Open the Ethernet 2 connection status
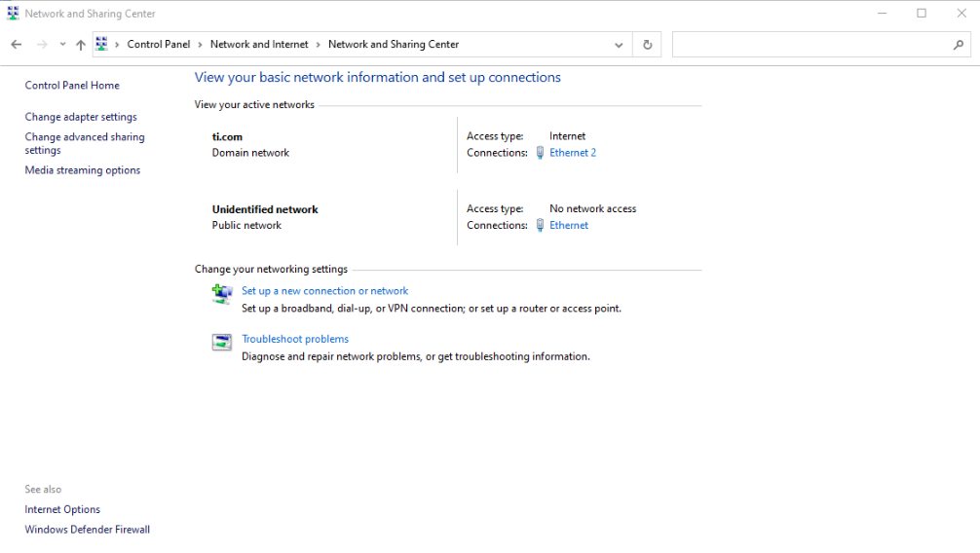Viewport: 980px width, 553px height. point(573,153)
